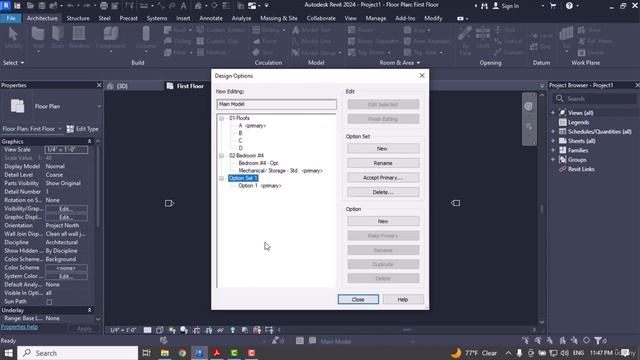Click the Modify arrow tool
Image resolution: width=640 pixels, height=360 pixels.
click(13, 38)
